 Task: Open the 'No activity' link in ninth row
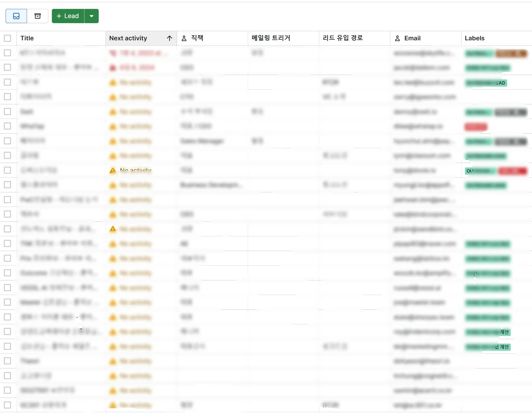point(135,170)
